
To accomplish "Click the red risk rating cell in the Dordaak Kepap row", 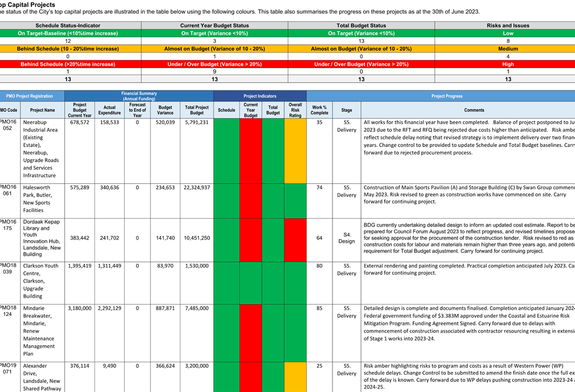I will tap(295, 240).
